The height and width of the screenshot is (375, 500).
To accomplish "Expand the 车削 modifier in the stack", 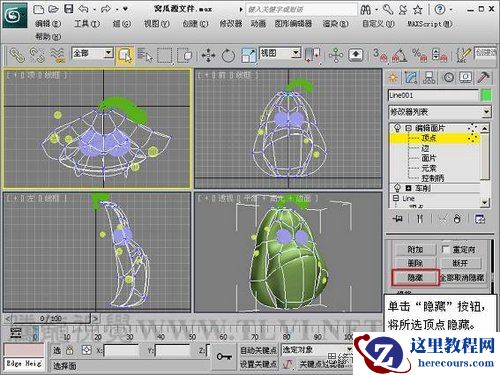I will point(409,188).
